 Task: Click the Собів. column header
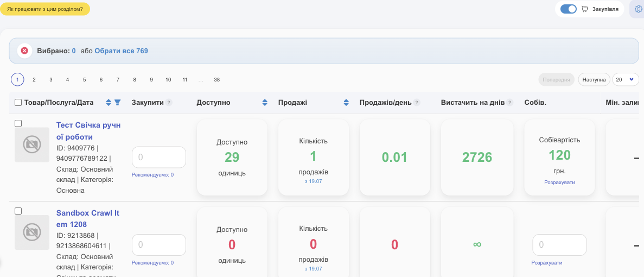coord(535,103)
